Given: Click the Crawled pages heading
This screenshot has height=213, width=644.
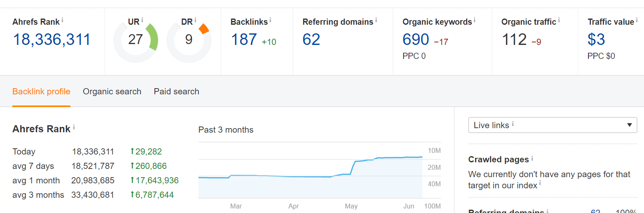Looking at the screenshot, I should click(499, 159).
